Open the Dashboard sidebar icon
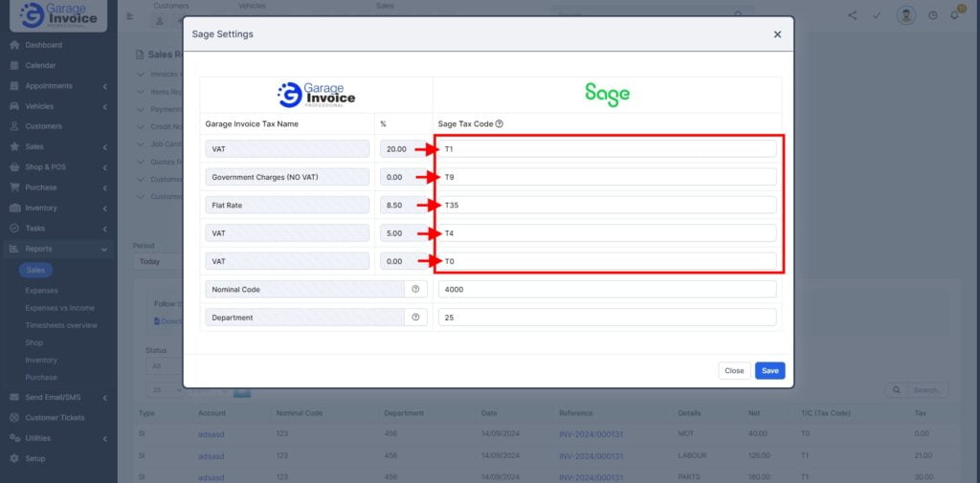The width and height of the screenshot is (980, 483). [x=14, y=45]
